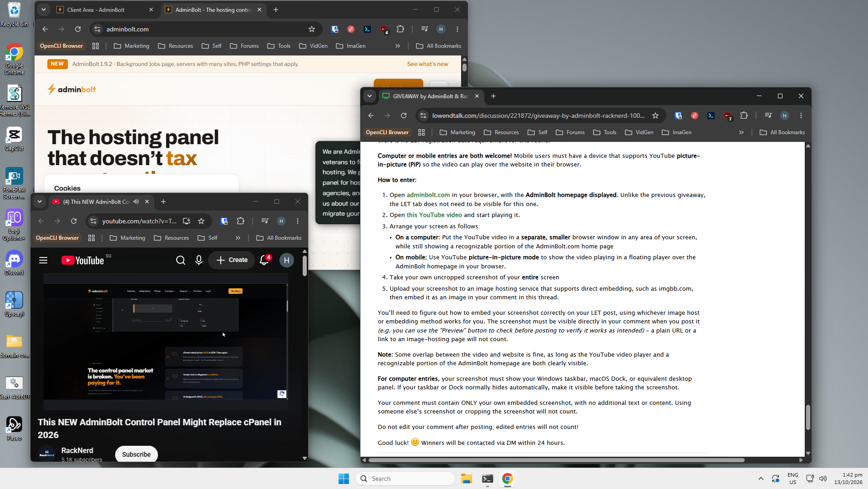The image size is (868, 489).
Task: Install YouTube app icon in address bar
Action: click(187, 221)
